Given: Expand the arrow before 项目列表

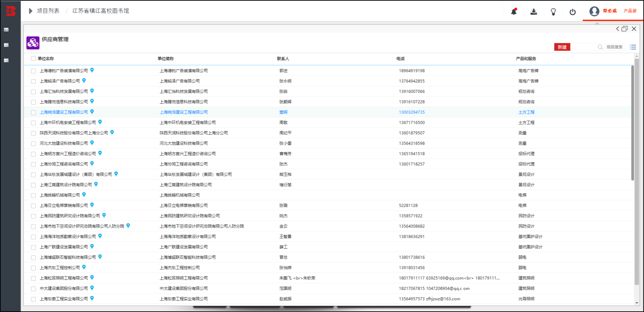Looking at the screenshot, I should click(31, 11).
